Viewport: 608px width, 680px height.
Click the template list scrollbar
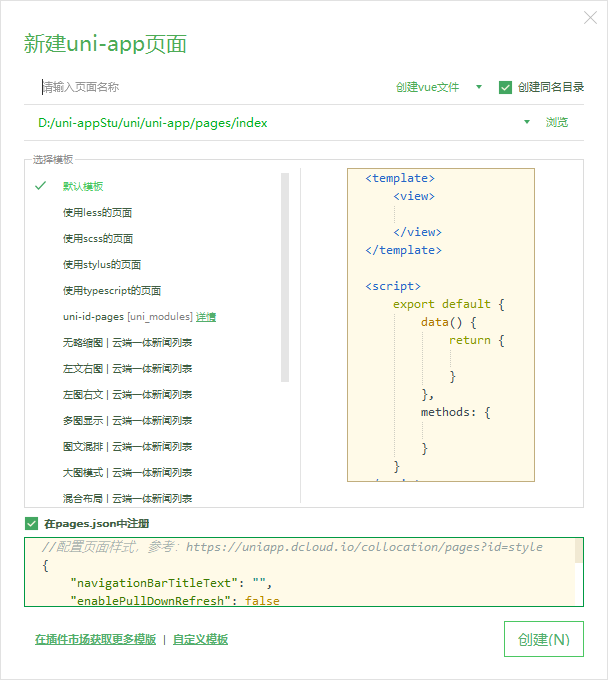[285, 278]
